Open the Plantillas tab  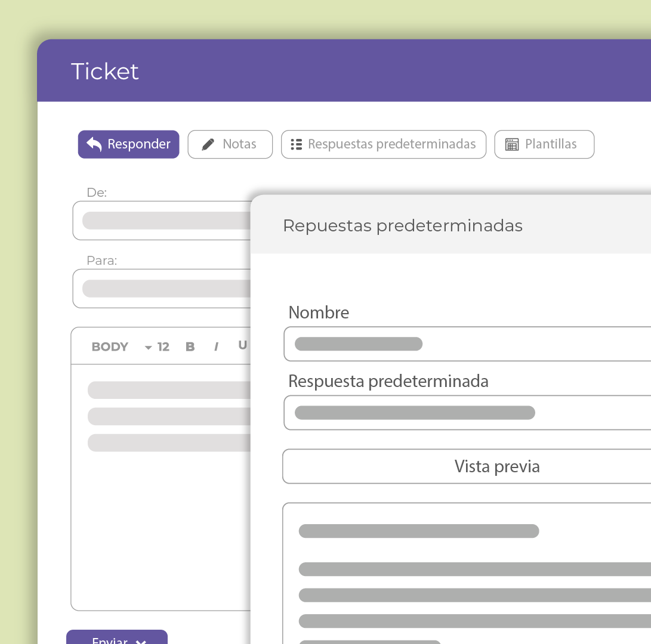544,144
